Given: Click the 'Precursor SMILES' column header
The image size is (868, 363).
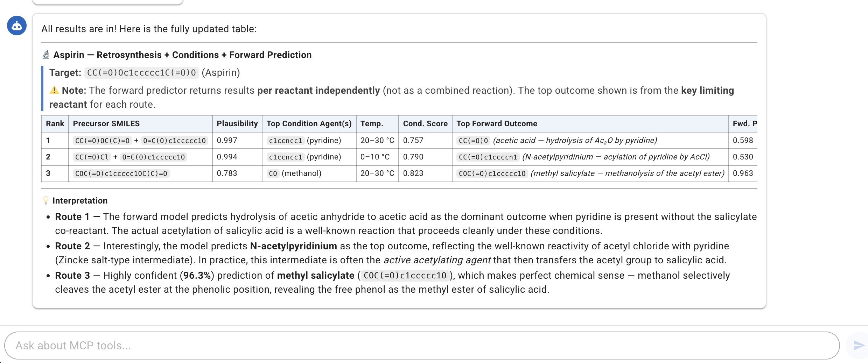Looking at the screenshot, I should click(x=106, y=124).
